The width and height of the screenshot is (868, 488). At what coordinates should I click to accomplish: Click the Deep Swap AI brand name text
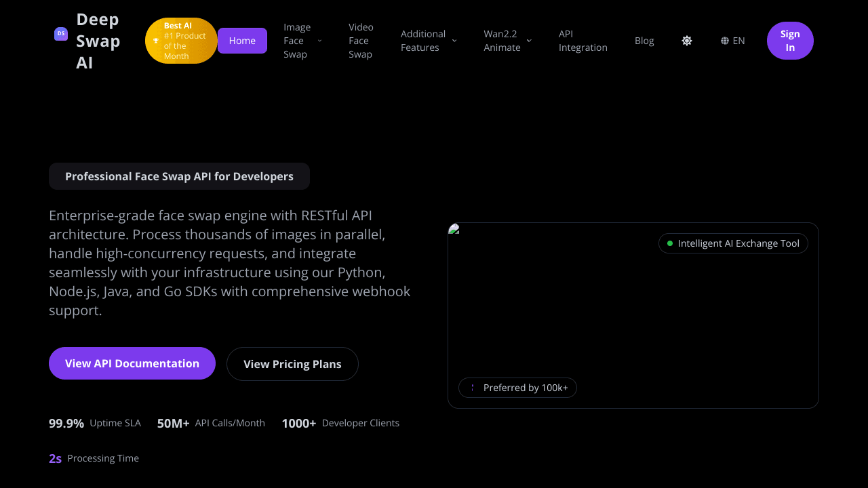(x=98, y=41)
